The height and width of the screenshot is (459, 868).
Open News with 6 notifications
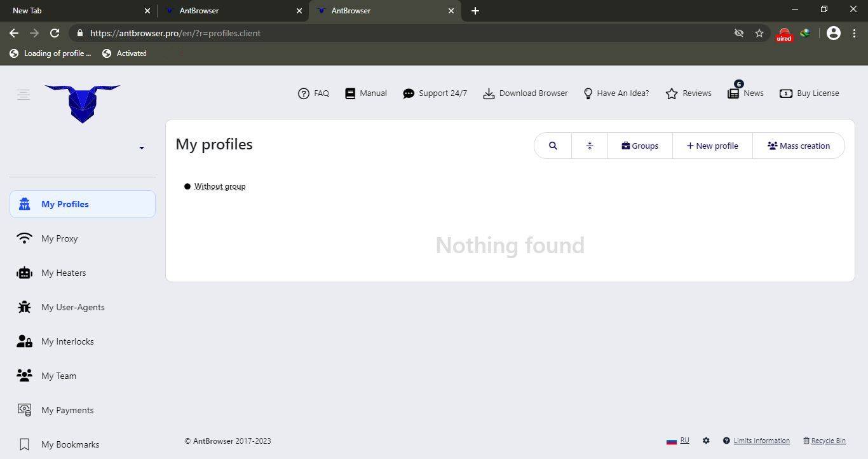point(745,93)
